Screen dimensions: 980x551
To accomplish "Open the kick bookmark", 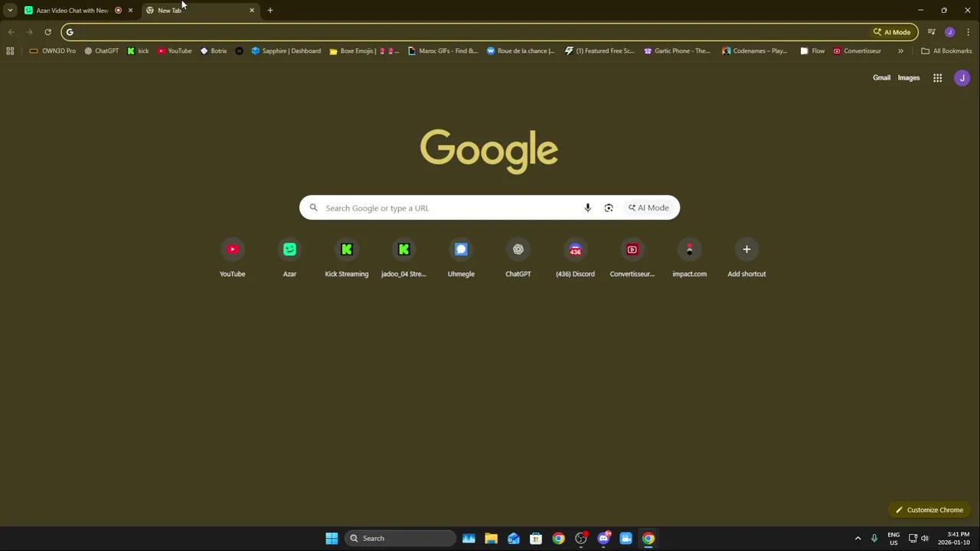I will coord(138,51).
